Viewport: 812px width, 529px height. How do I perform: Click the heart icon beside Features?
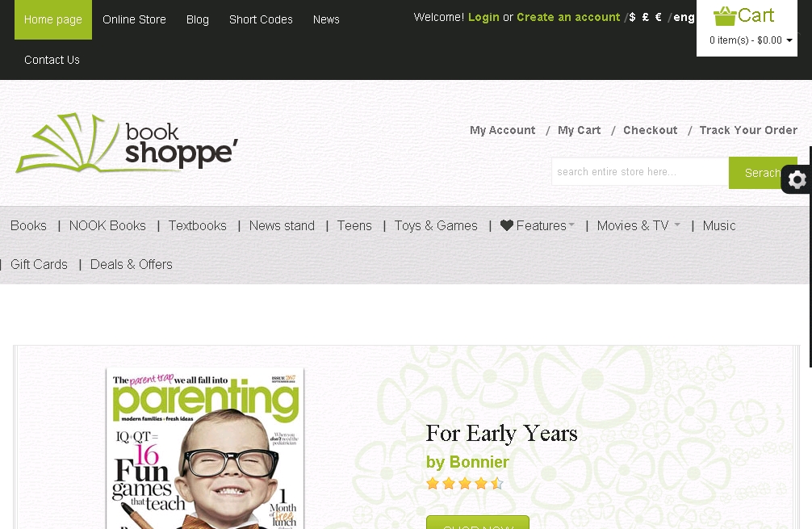506,225
